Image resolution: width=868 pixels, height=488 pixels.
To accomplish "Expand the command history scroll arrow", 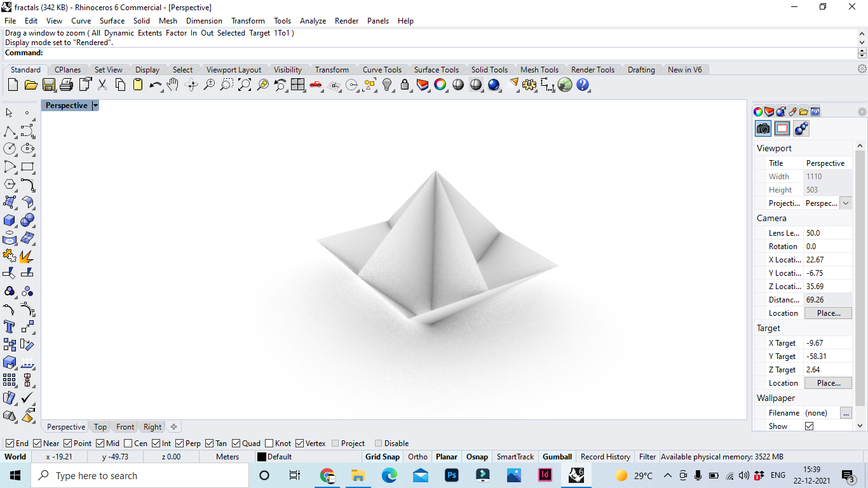I will (x=862, y=53).
